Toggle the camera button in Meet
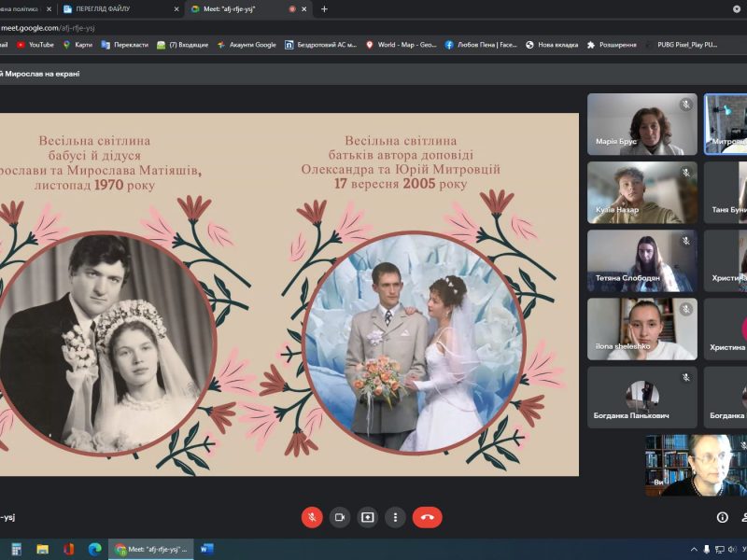This screenshot has height=560, width=747. click(340, 517)
